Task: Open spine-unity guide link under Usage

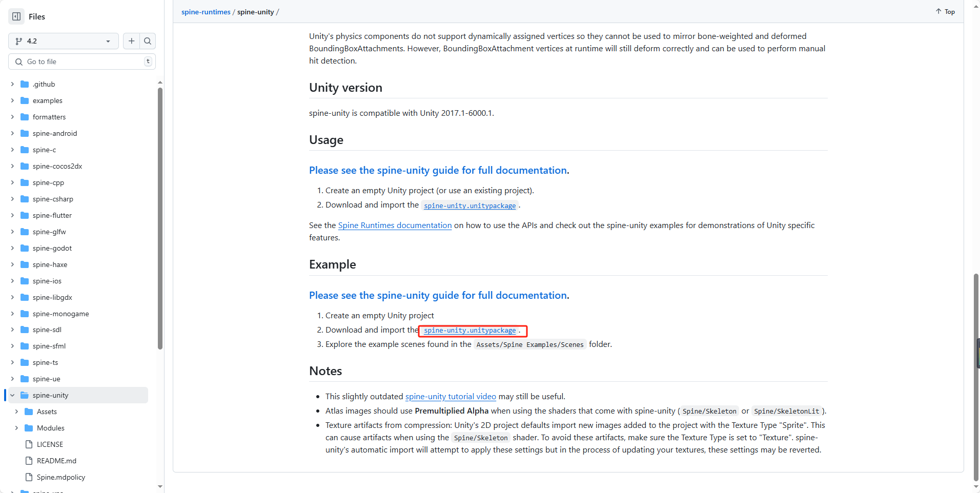Action: [x=438, y=170]
